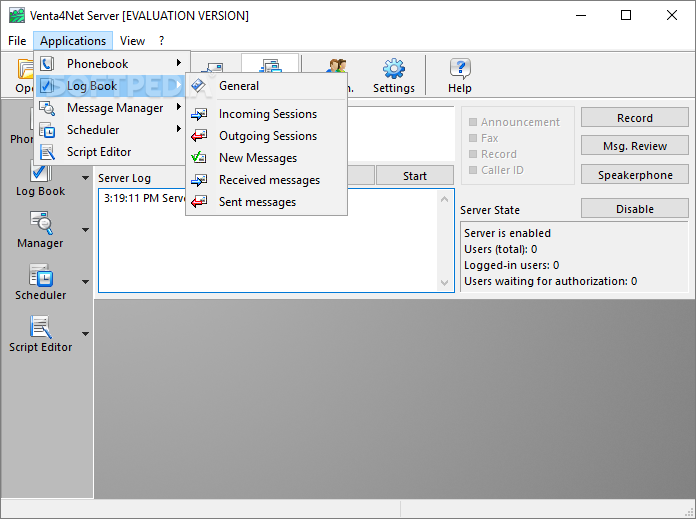Open Incoming Sessions log
The height and width of the screenshot is (519, 696).
click(x=266, y=114)
